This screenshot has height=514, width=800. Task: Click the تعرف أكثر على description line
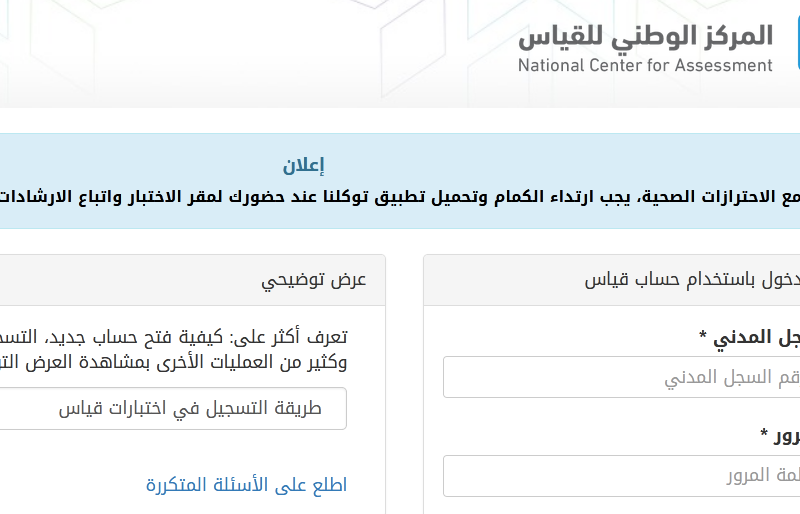173,337
